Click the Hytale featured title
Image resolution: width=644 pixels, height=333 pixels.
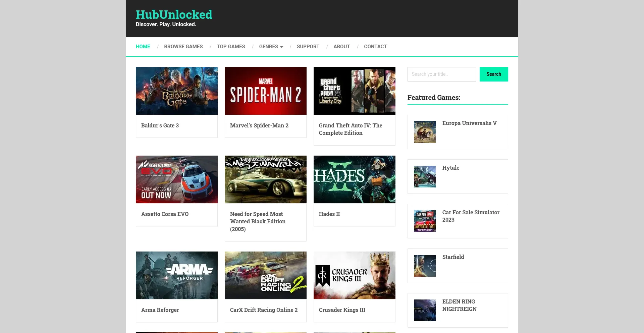point(451,168)
